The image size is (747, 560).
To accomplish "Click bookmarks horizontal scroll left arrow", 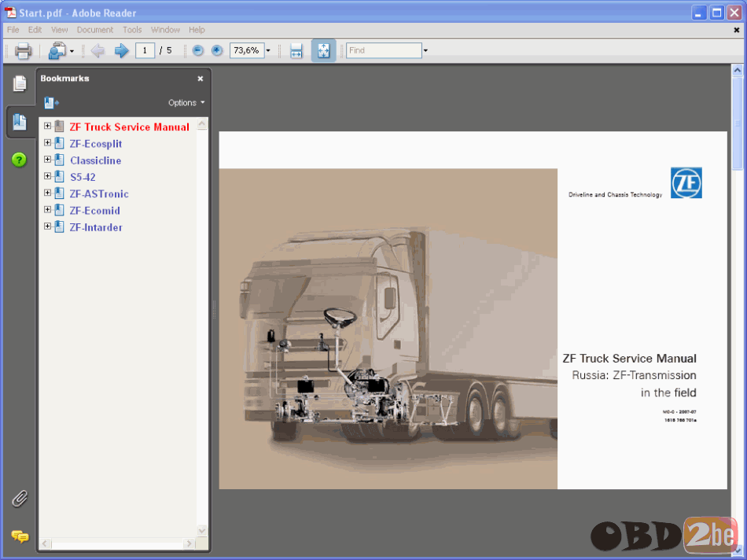I will tap(46, 543).
